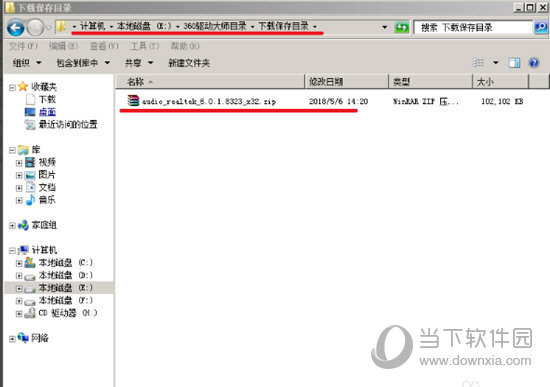Select 本地磁盘 (E:) in address path
The image size is (550, 387).
(144, 26)
